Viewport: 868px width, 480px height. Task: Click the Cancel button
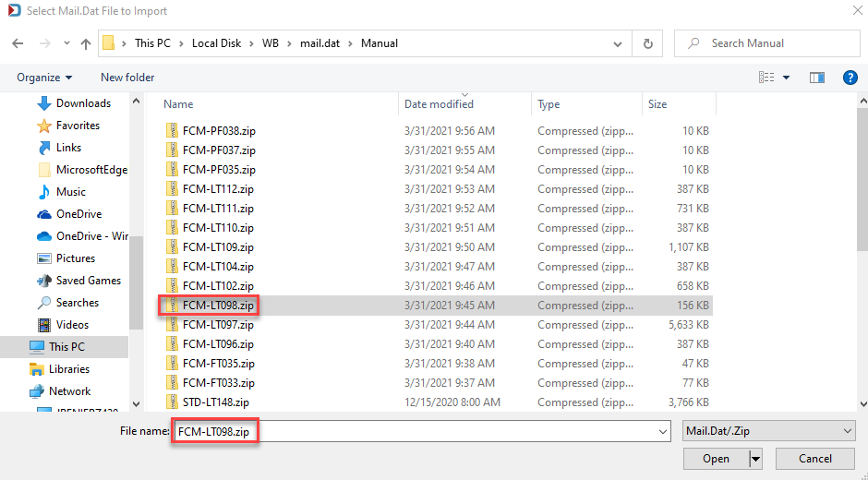point(814,459)
